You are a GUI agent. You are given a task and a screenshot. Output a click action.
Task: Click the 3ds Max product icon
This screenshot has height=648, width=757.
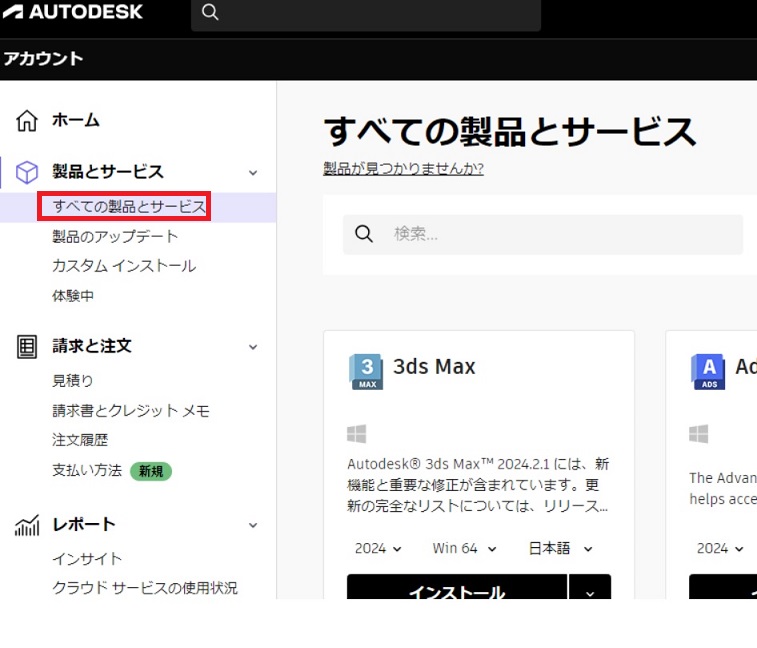tap(366, 372)
